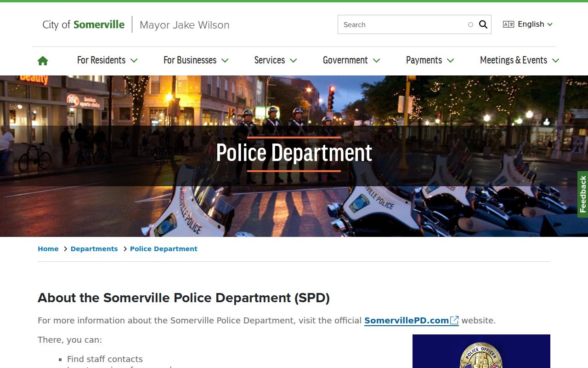Click the City of Somerville logo

point(83,24)
